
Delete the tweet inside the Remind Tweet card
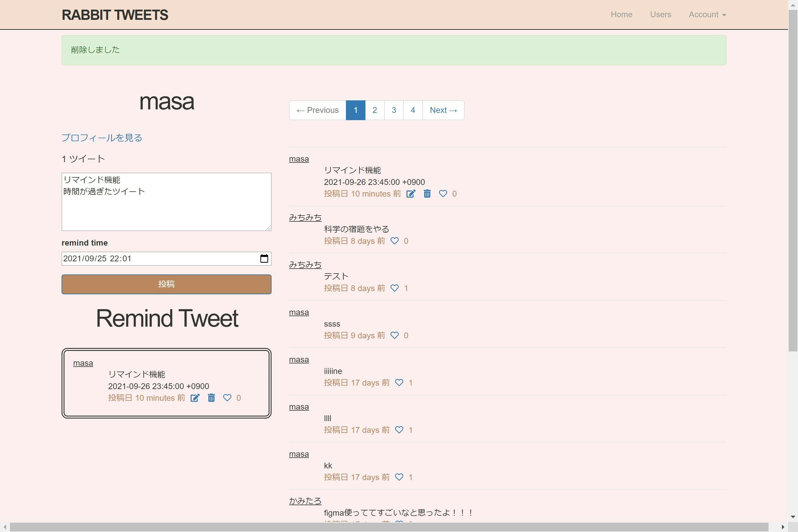211,398
